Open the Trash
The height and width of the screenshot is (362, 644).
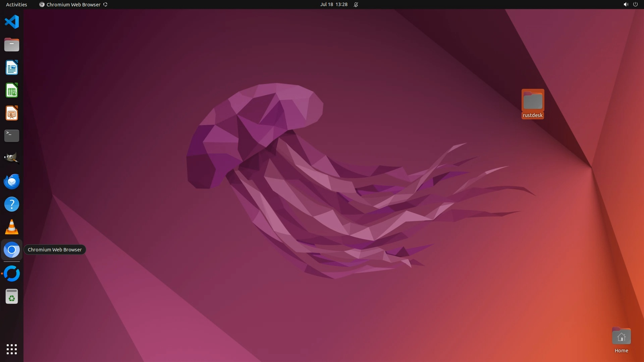[12, 297]
